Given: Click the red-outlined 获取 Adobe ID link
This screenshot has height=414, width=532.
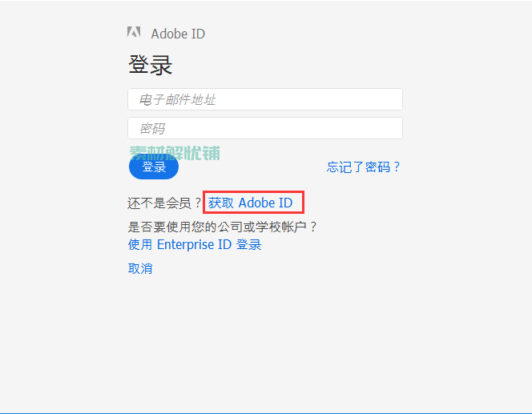Looking at the screenshot, I should tap(253, 202).
